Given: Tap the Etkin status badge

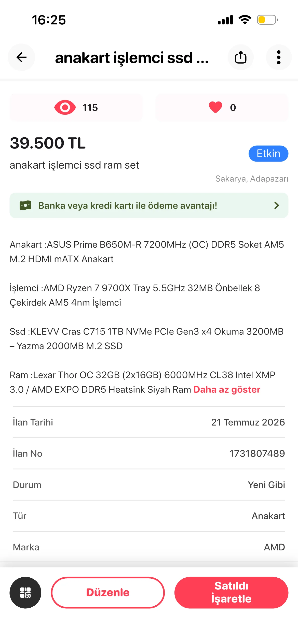Looking at the screenshot, I should [x=268, y=154].
